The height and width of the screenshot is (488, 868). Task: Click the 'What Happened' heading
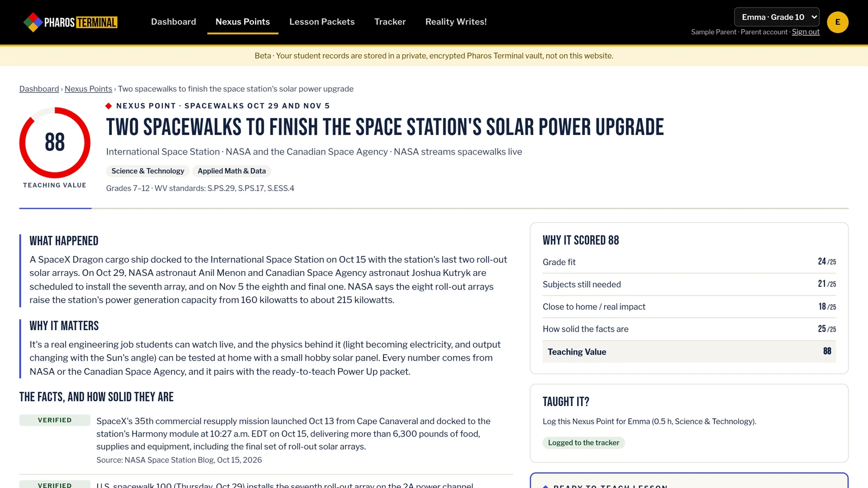click(x=64, y=241)
